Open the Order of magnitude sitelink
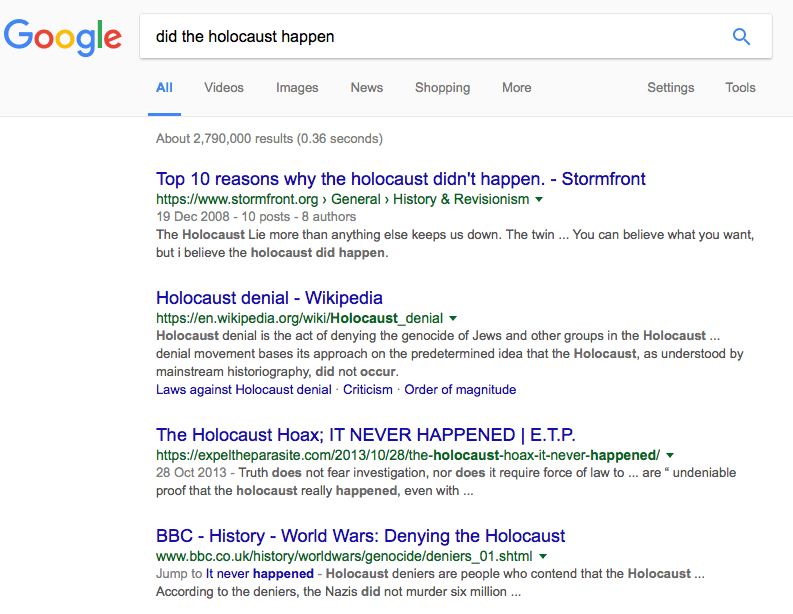The image size is (793, 614). click(x=460, y=390)
